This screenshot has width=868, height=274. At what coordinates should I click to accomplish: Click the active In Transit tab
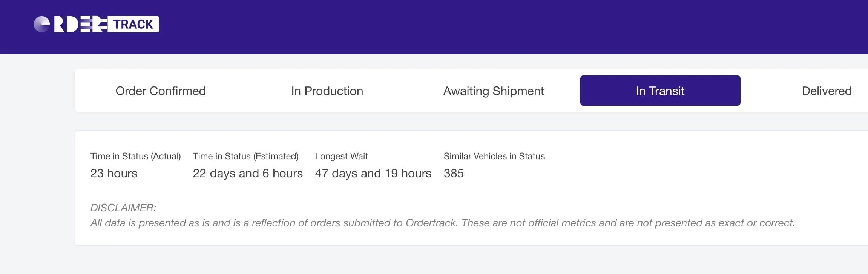point(660,91)
